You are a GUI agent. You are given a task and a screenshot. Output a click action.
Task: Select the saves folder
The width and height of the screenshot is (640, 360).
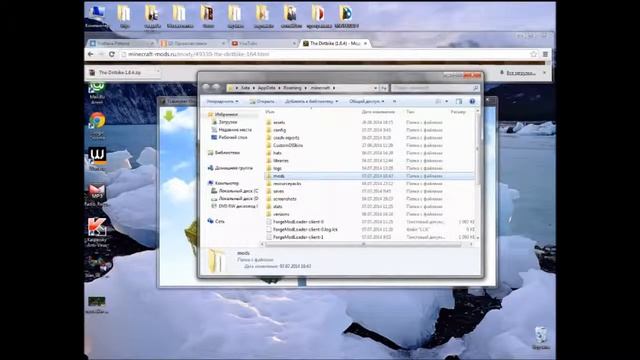click(278, 191)
